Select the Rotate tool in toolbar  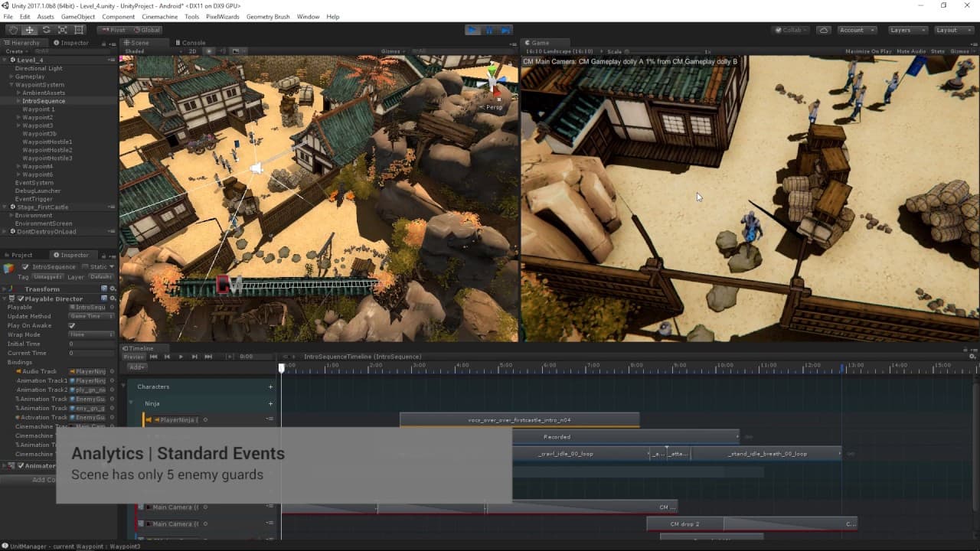(x=46, y=30)
